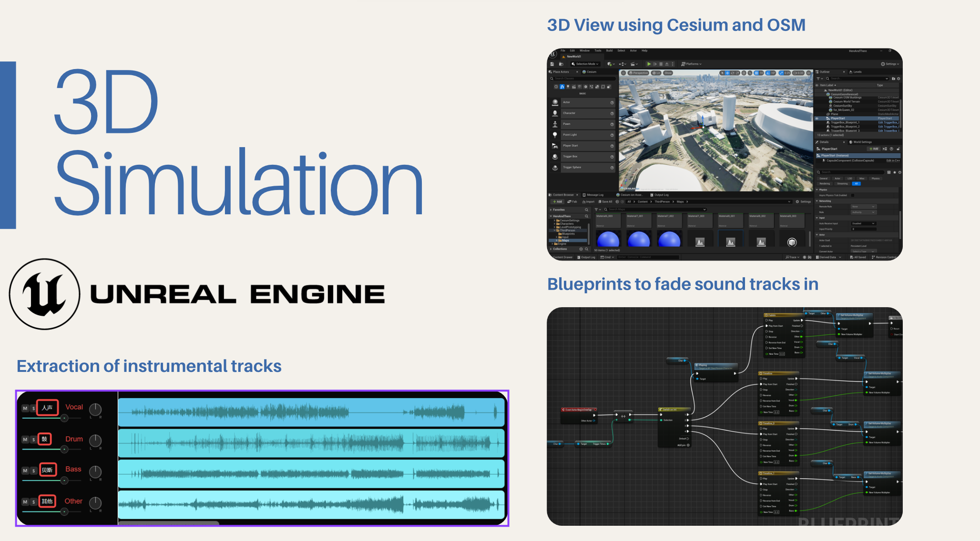Screen dimensions: 980x541
Task: Expand the Collections section
Action: (x=551, y=249)
